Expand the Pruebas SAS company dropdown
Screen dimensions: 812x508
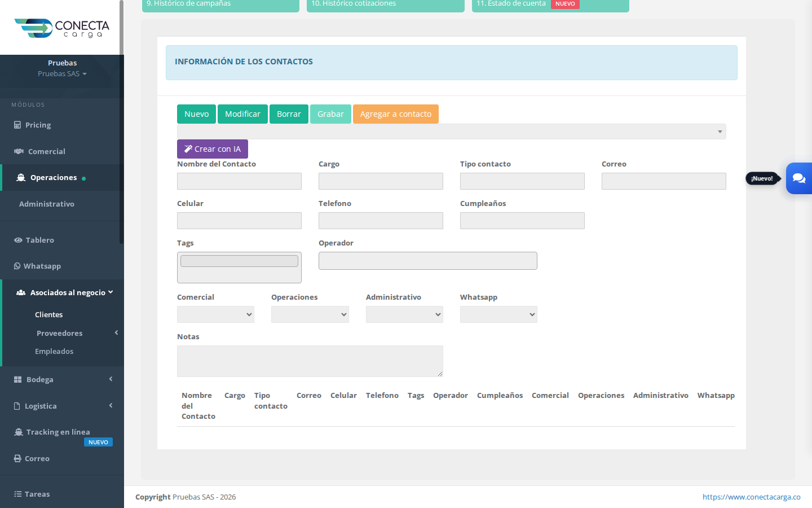(x=62, y=74)
